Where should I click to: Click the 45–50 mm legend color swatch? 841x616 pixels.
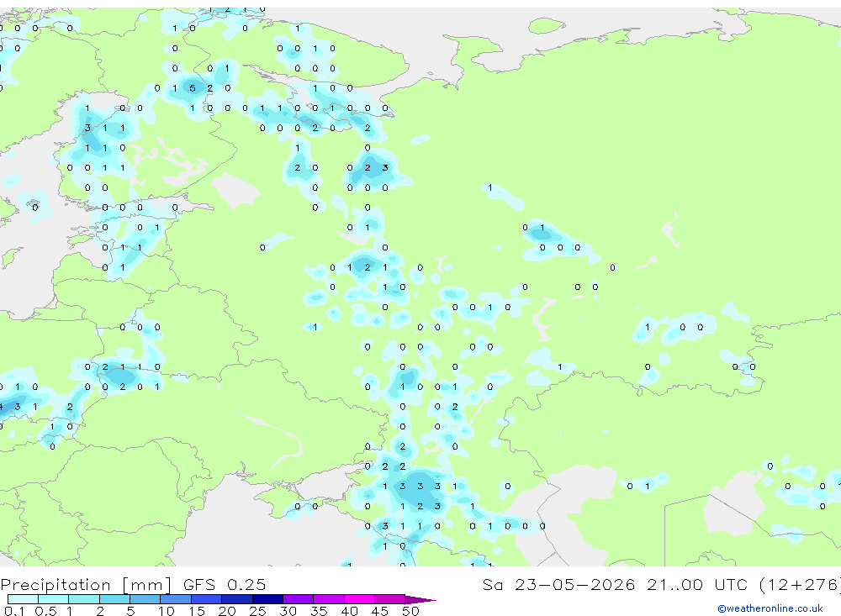[x=390, y=599]
